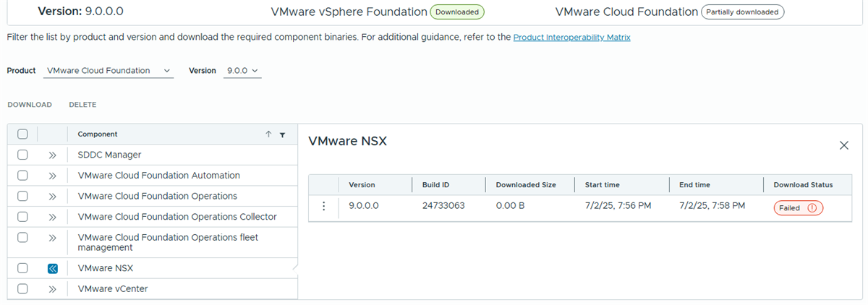Click the Partially downloaded badge

(x=742, y=12)
